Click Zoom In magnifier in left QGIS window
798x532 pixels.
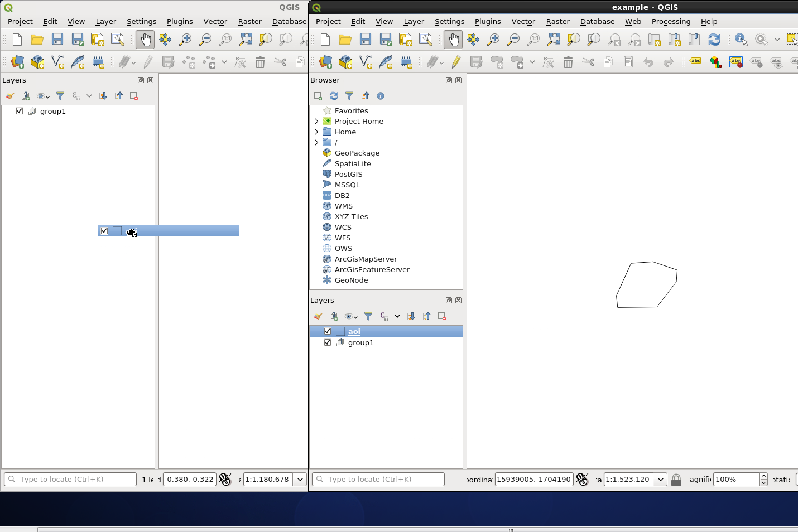(x=185, y=40)
